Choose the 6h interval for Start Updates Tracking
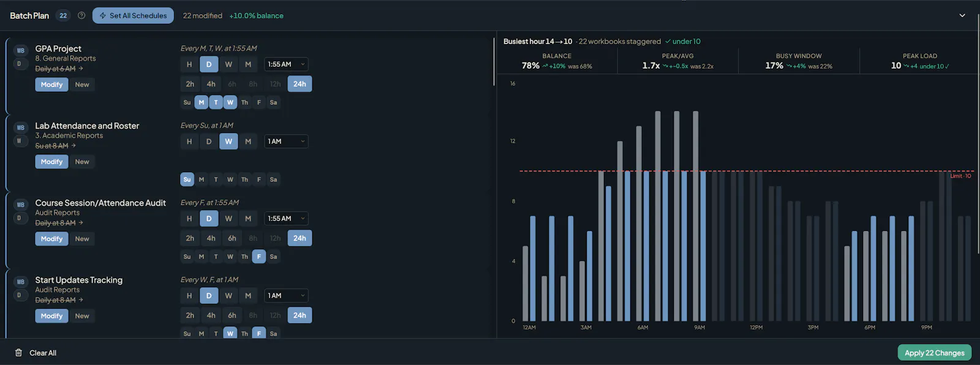This screenshot has height=365, width=980. pyautogui.click(x=232, y=315)
